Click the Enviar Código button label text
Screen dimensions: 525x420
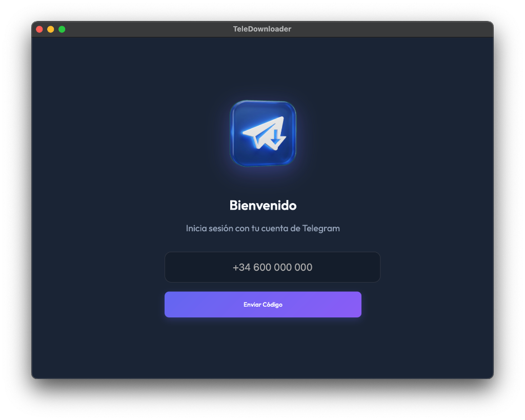tap(262, 305)
